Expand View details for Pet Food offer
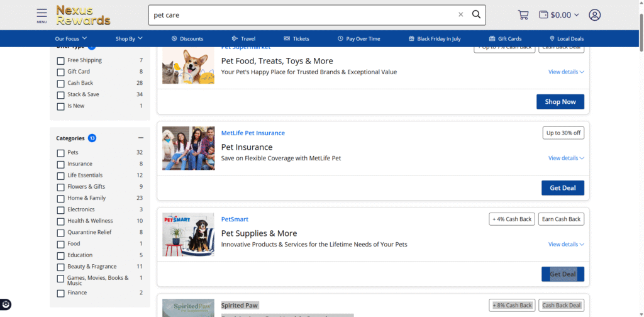The image size is (644, 317). [x=566, y=72]
